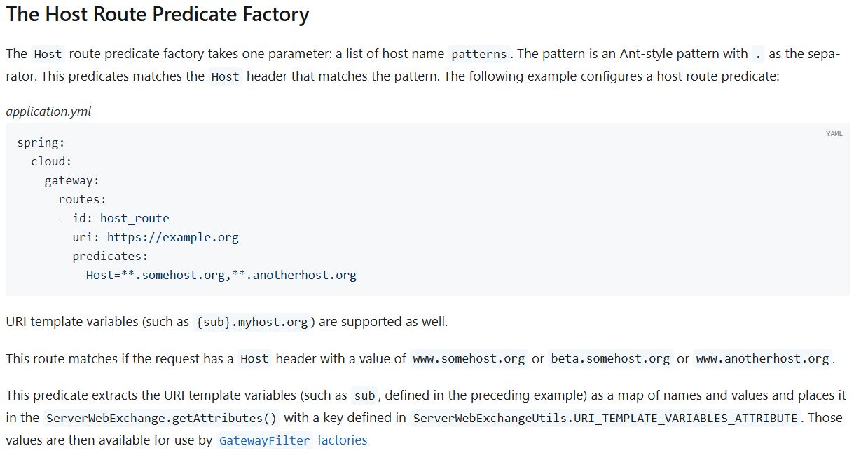Click the https://example.org URI in the code
Viewport: 868px width, 460px height.
172,237
